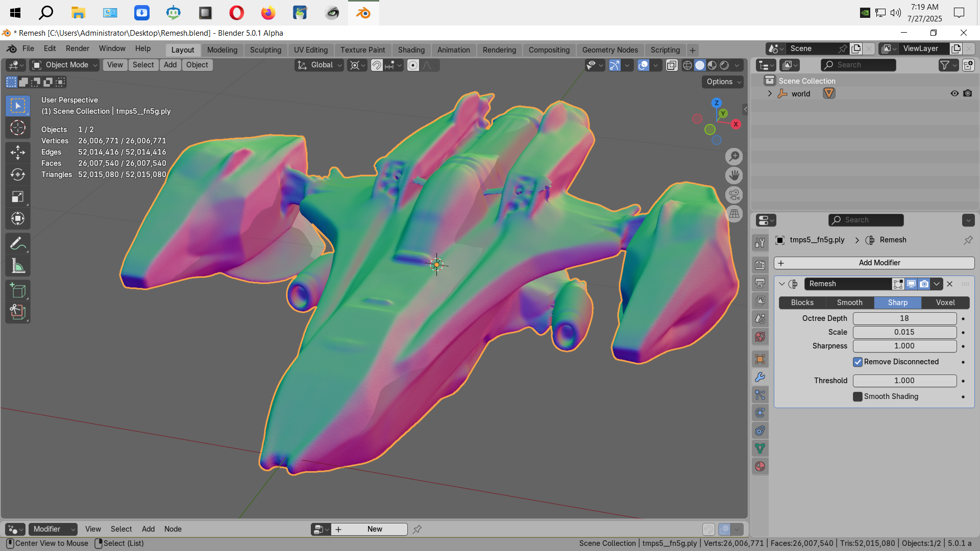Open the Object Mode dropdown
Image resolution: width=980 pixels, height=551 pixels.
click(64, 65)
